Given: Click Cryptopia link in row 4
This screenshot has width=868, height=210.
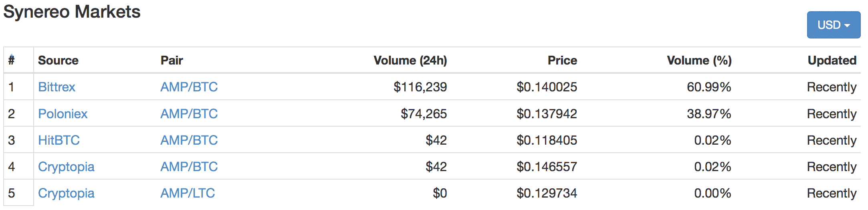Looking at the screenshot, I should (x=66, y=167).
